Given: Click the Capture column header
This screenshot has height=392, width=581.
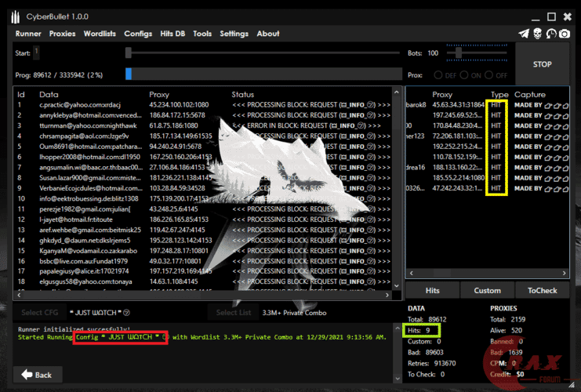Looking at the screenshot, I should [x=530, y=95].
